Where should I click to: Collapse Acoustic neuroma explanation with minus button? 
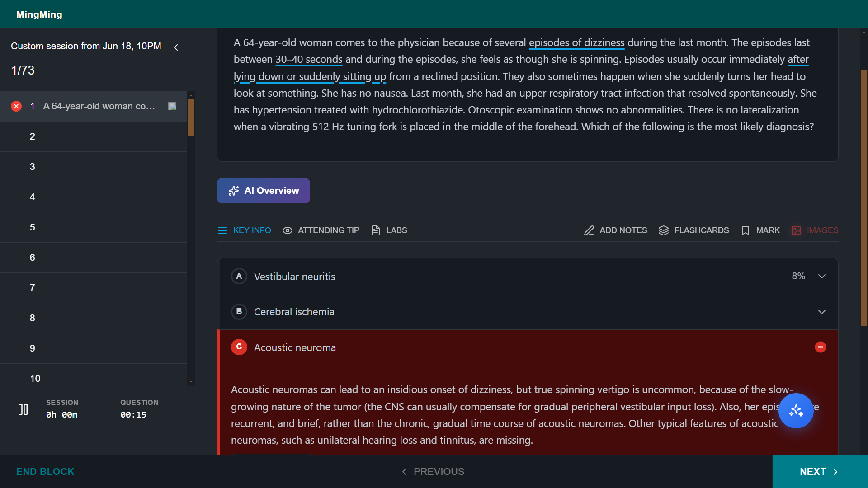pyautogui.click(x=821, y=347)
